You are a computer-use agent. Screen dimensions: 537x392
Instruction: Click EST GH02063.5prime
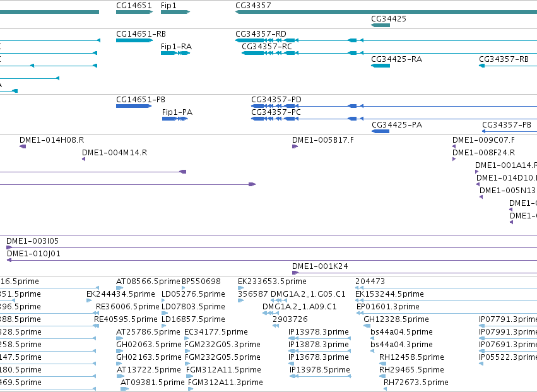pos(149,345)
